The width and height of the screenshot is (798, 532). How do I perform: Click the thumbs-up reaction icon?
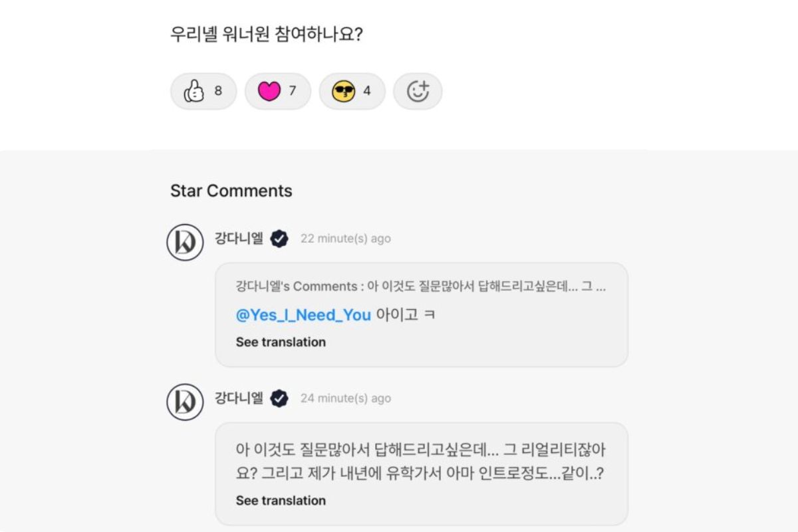194,91
